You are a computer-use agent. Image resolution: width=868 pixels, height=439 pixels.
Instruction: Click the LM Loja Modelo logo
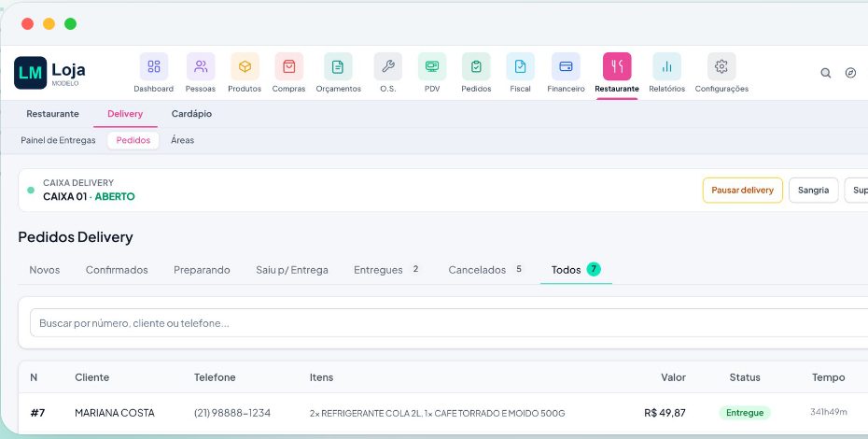pyautogui.click(x=49, y=73)
